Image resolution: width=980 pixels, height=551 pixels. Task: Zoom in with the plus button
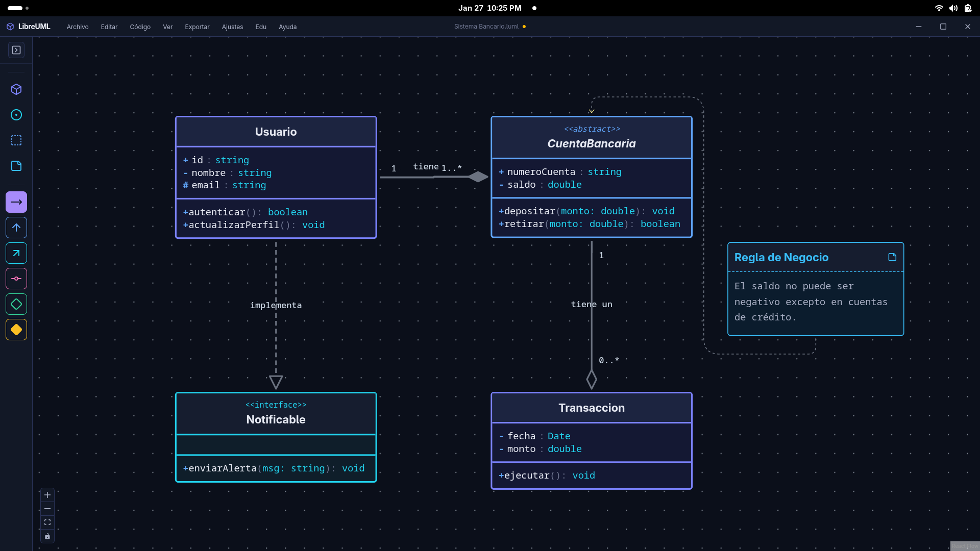(47, 495)
